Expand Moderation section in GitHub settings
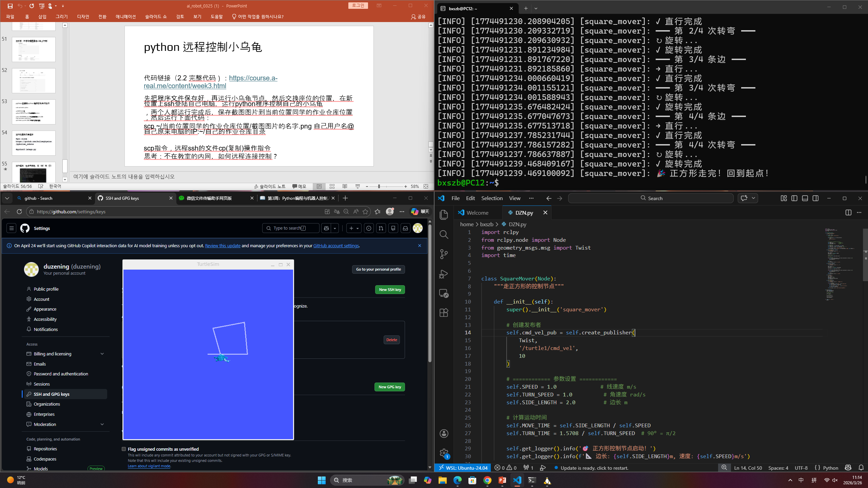 (102, 424)
